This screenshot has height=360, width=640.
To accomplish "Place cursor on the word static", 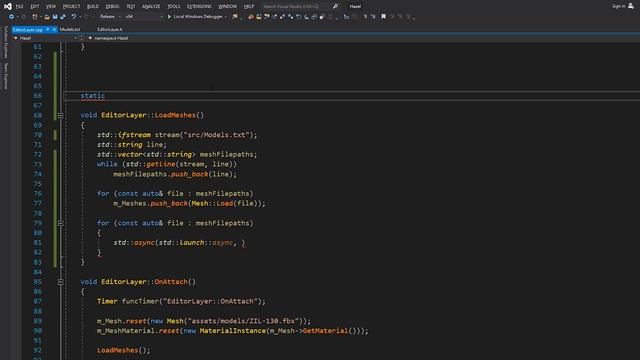I will click(93, 96).
